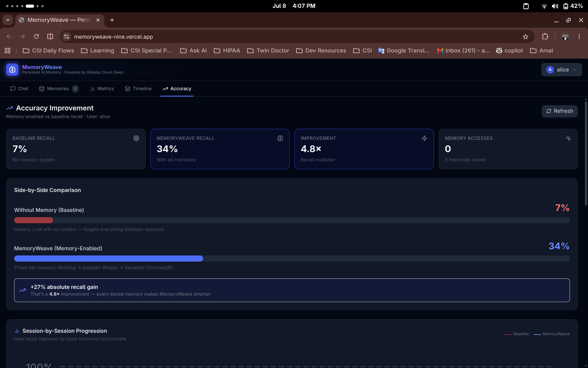Open the browser side panel icon

point(50,36)
